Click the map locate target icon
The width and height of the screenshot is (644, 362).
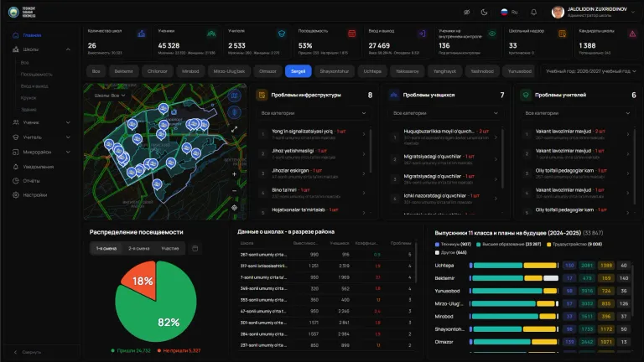[x=234, y=208]
